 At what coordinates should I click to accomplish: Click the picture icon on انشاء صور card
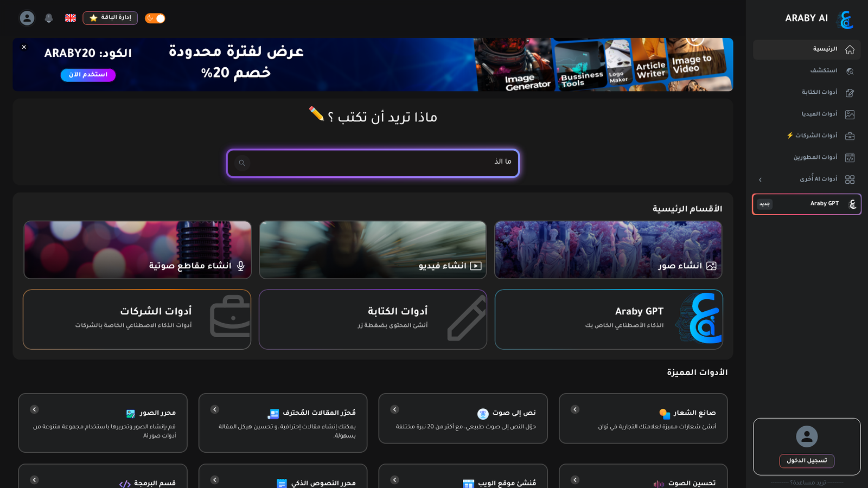[x=711, y=266]
